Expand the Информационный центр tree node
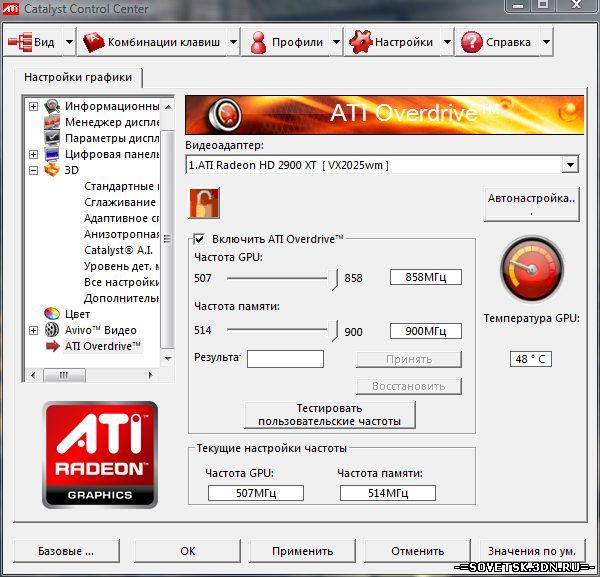This screenshot has width=600, height=577. point(34,106)
